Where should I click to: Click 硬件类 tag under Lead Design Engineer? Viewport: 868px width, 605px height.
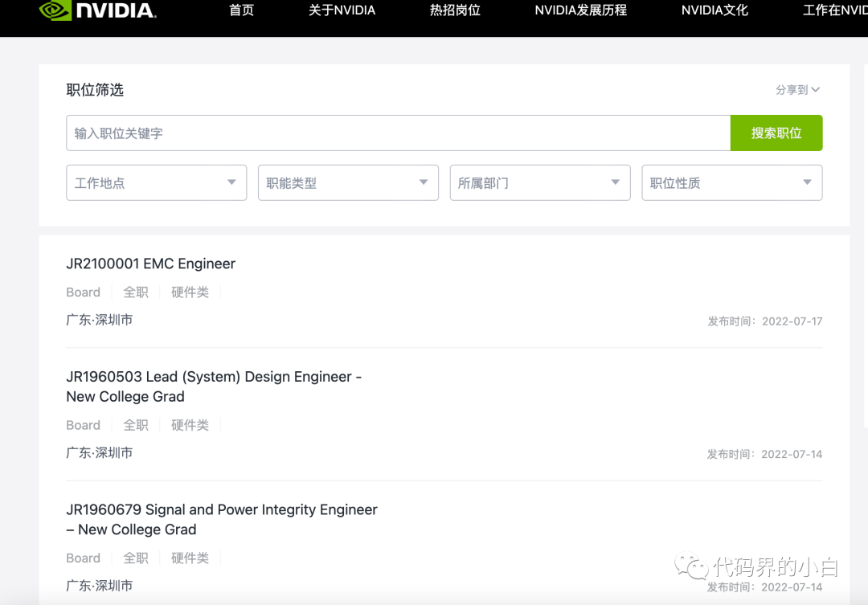click(190, 425)
